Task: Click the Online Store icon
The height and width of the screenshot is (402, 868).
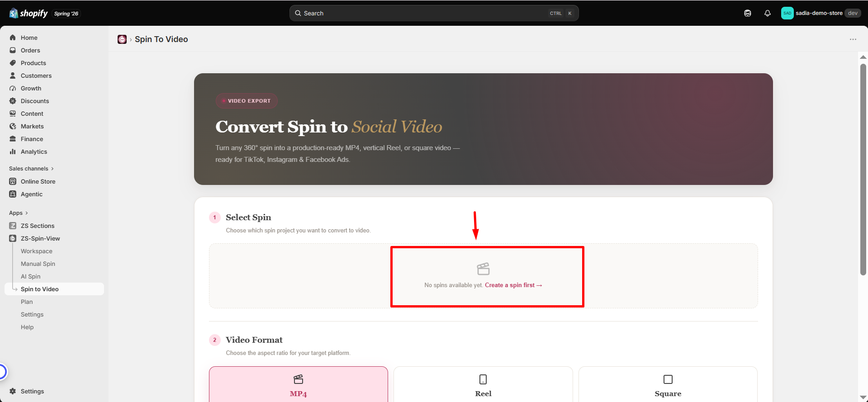Action: (x=13, y=181)
